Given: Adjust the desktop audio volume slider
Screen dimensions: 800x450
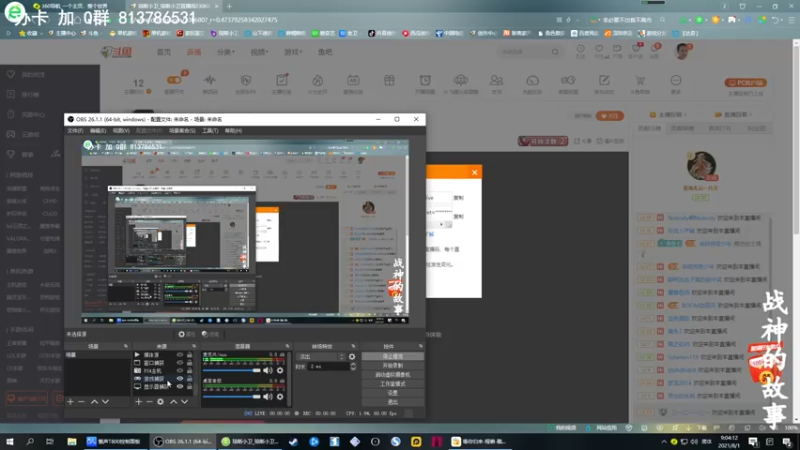Looking at the screenshot, I should 232,396.
